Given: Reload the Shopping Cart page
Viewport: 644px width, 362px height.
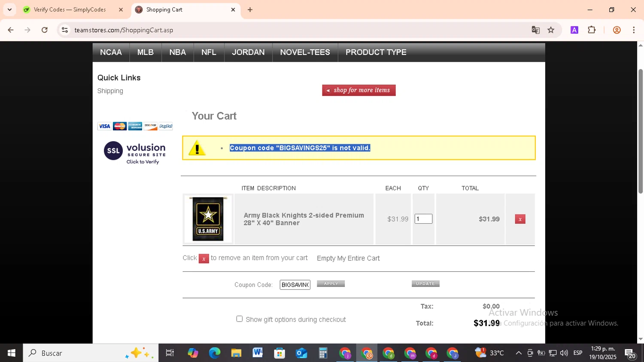Looking at the screenshot, I should point(45,30).
